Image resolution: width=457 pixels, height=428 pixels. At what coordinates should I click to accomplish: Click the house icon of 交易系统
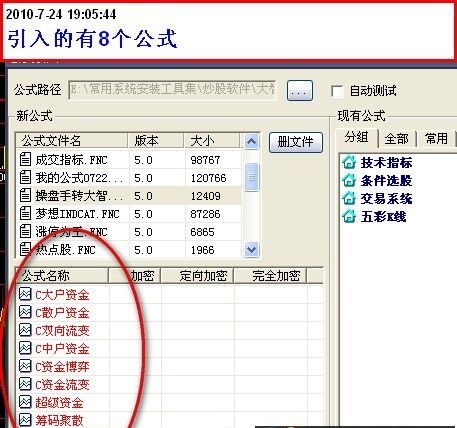(x=349, y=198)
